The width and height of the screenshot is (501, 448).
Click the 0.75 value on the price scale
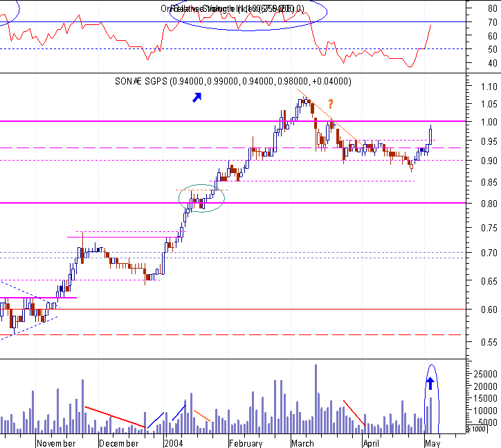point(489,228)
